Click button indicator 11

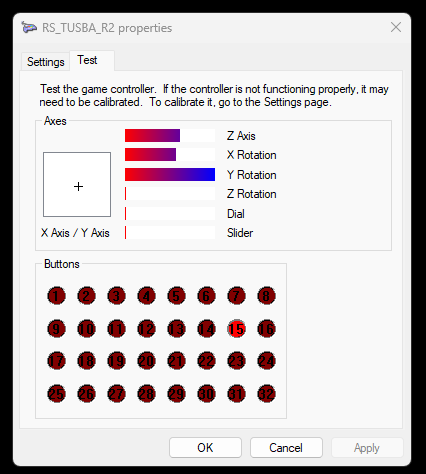116,329
